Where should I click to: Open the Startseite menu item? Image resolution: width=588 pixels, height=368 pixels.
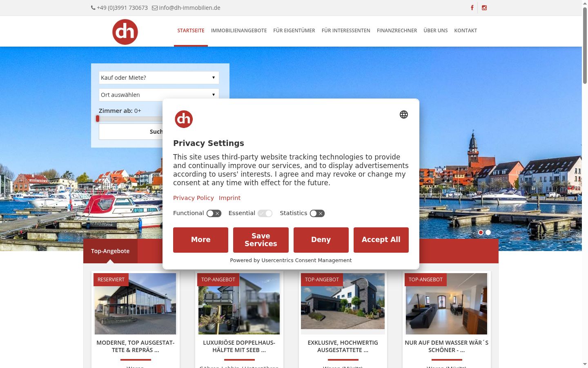(191, 31)
